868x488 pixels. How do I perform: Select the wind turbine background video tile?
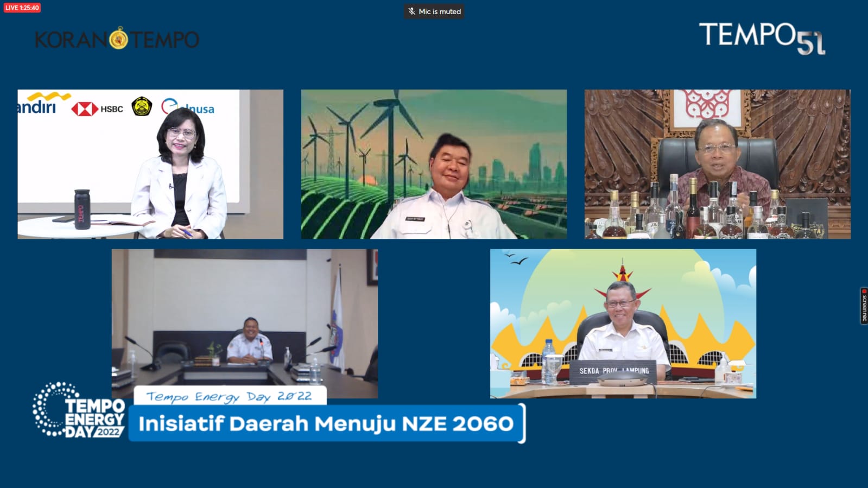click(434, 164)
